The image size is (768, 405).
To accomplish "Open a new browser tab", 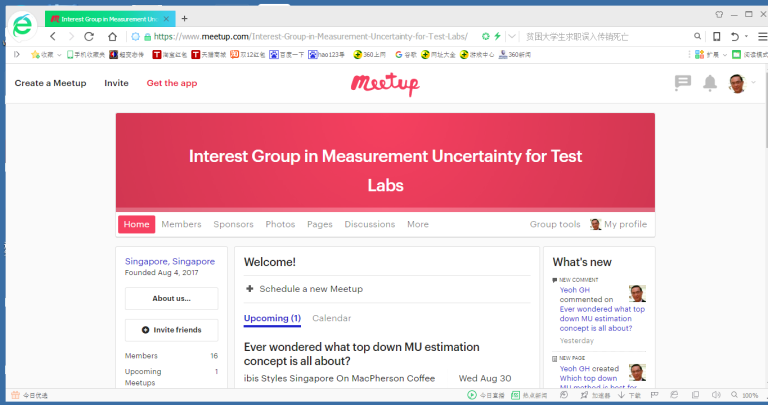I will pyautogui.click(x=184, y=18).
